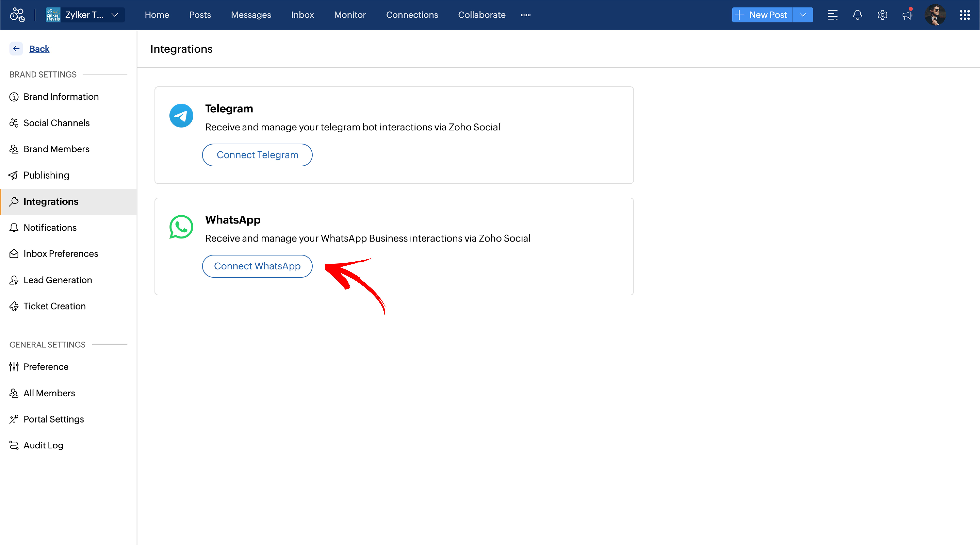
Task: Click the All Members people icon
Action: point(14,393)
